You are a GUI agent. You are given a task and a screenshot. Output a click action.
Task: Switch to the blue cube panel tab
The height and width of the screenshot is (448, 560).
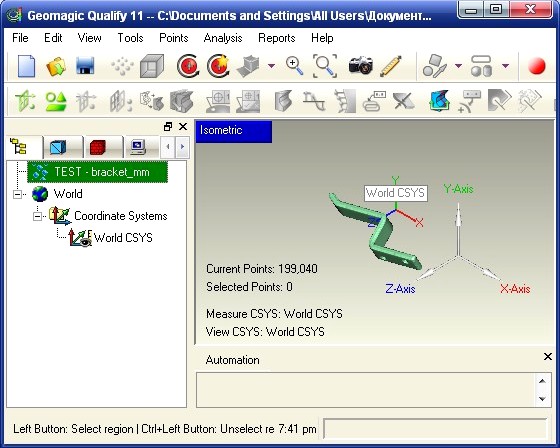63,147
